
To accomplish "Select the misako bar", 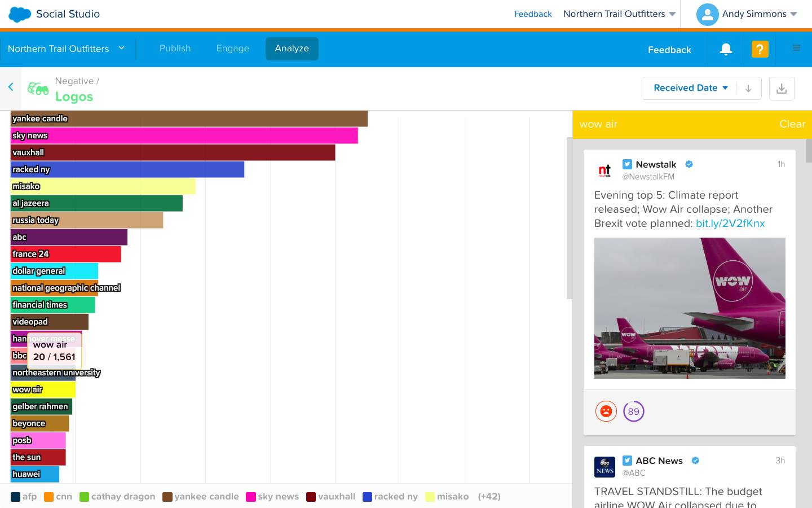I will click(x=103, y=186).
